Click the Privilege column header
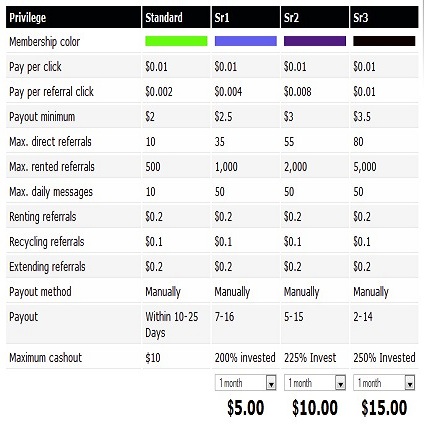 (x=28, y=18)
